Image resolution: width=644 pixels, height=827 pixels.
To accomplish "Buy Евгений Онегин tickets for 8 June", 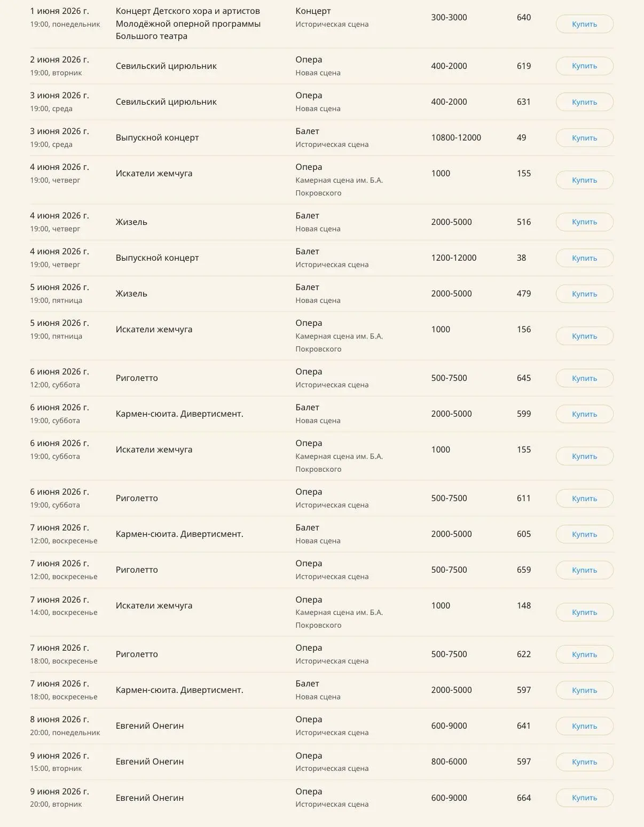I will point(584,726).
